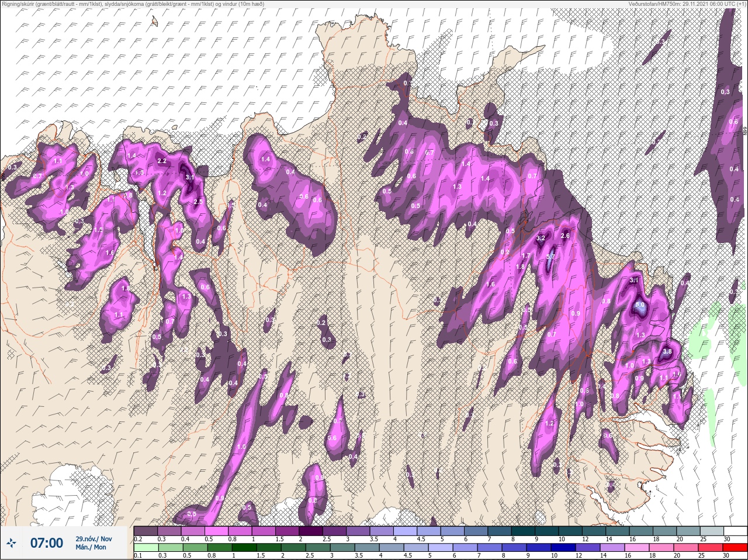Viewport: 748px width, 560px height.
Task: Select the upper legend swatch labeled 25
Action: [711, 531]
